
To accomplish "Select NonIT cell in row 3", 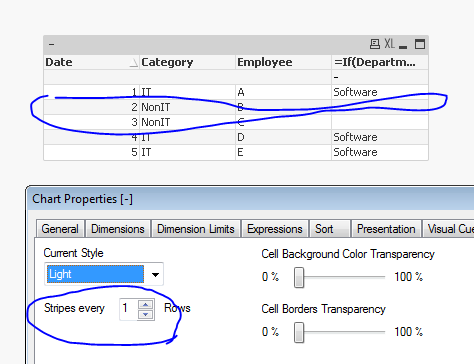I will [187, 122].
